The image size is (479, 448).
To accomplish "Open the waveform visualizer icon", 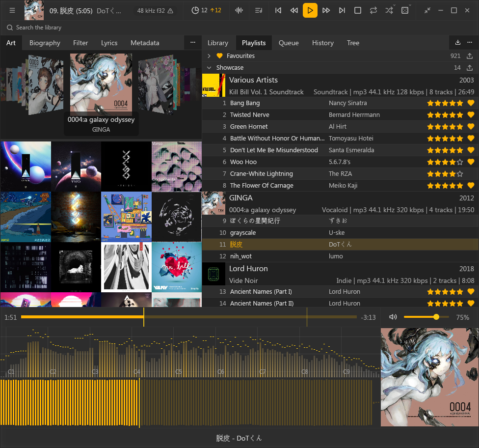I will pyautogui.click(x=239, y=10).
